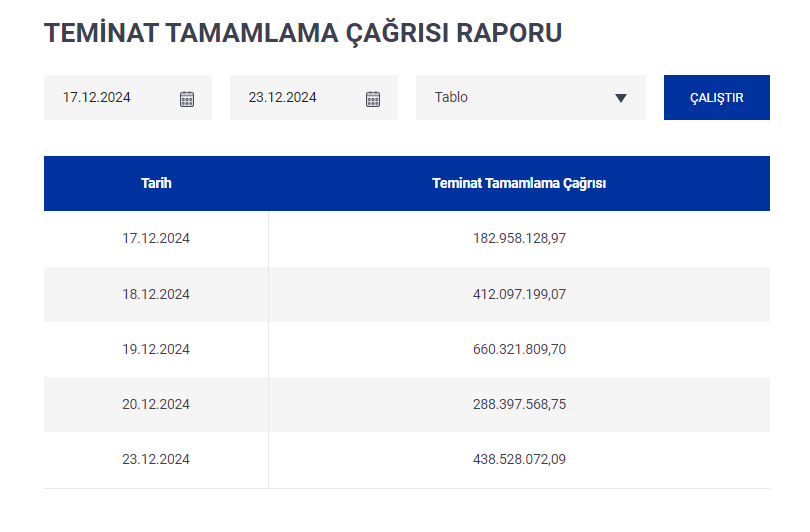Select the 17.12.2024 date cell in table
The height and width of the screenshot is (532, 810).
click(156, 239)
